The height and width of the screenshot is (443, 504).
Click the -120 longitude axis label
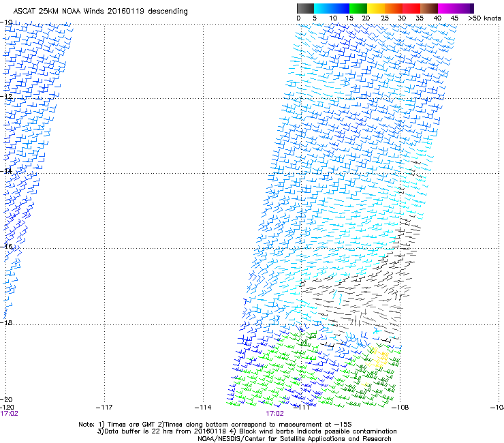[x=7, y=408]
